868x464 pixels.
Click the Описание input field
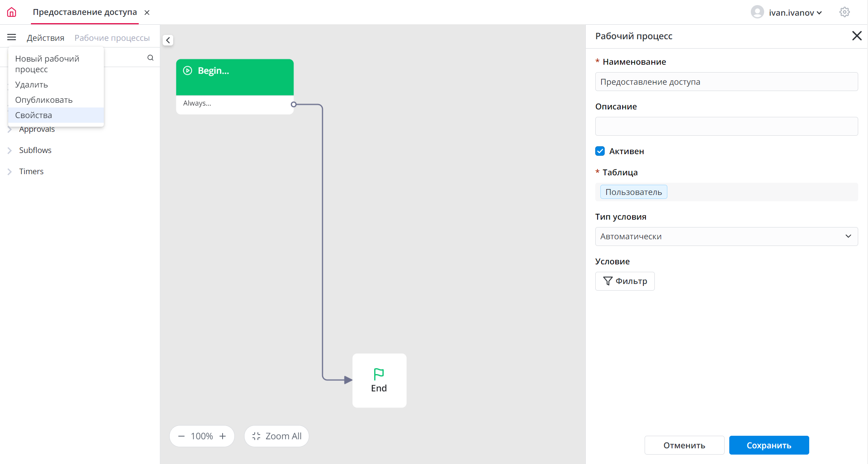726,126
